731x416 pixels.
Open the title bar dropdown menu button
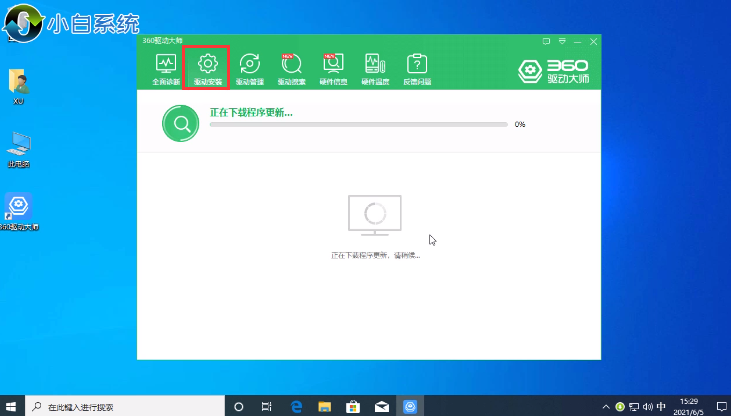[x=562, y=42]
